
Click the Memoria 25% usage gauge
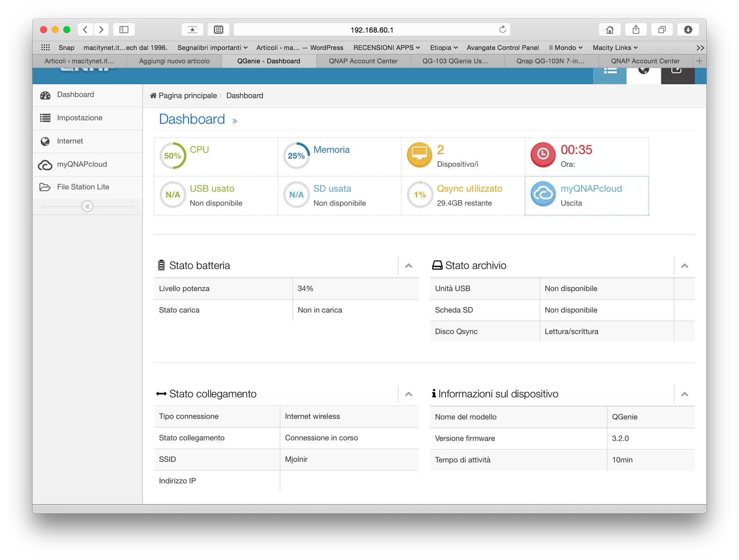(296, 156)
